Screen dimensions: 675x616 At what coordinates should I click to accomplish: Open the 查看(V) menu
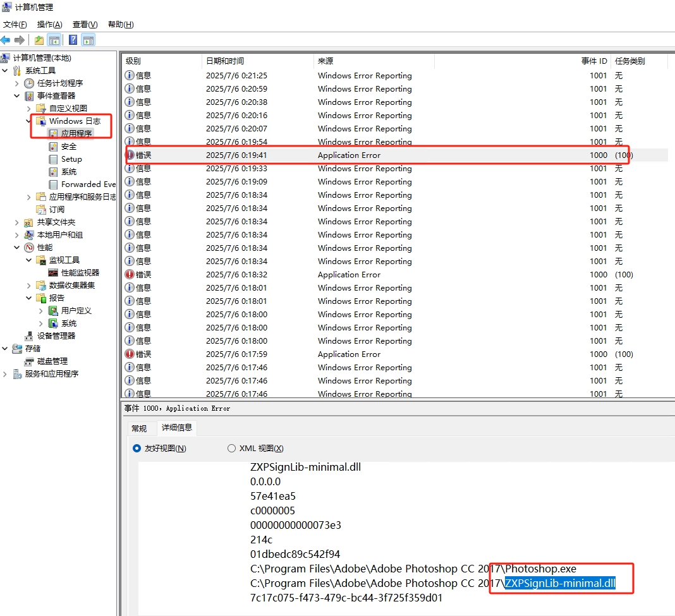click(85, 25)
